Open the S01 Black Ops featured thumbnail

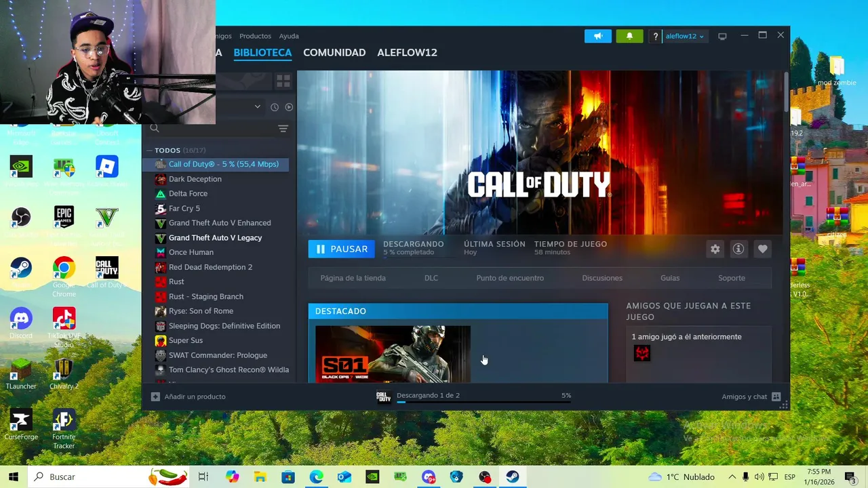(393, 354)
